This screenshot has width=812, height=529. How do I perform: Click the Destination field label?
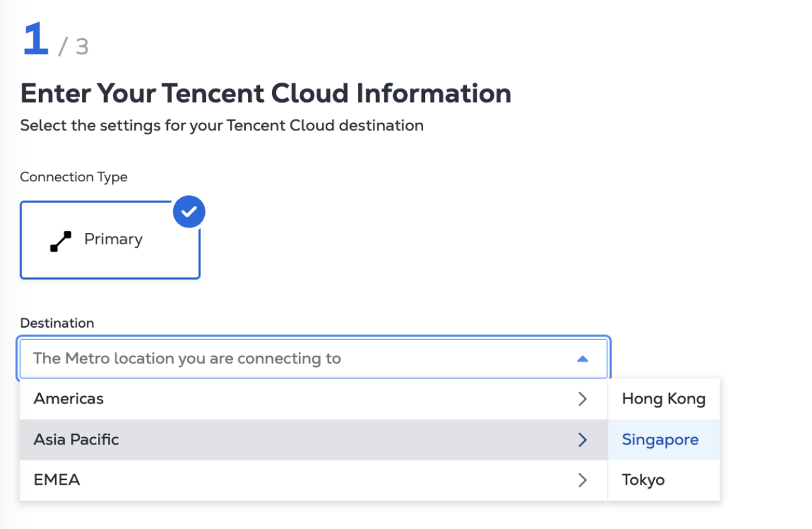tap(57, 323)
